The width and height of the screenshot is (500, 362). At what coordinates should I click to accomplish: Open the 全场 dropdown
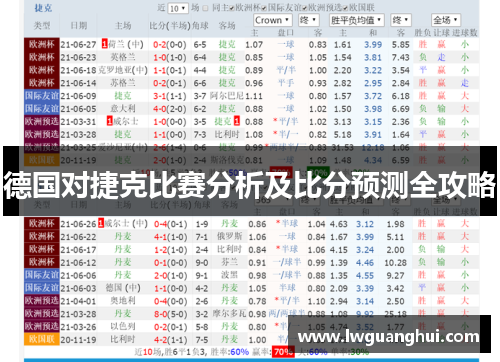click(446, 20)
